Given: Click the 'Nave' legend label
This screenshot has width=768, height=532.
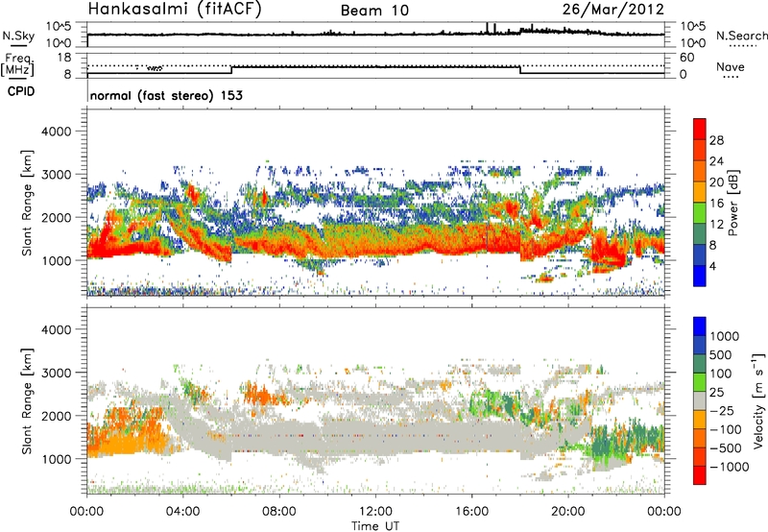Looking at the screenshot, I should tap(731, 66).
